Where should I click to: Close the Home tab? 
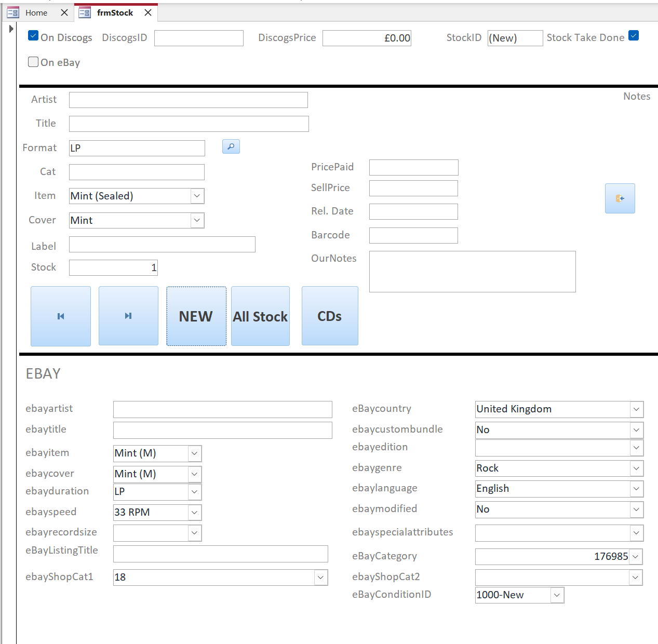coord(64,12)
